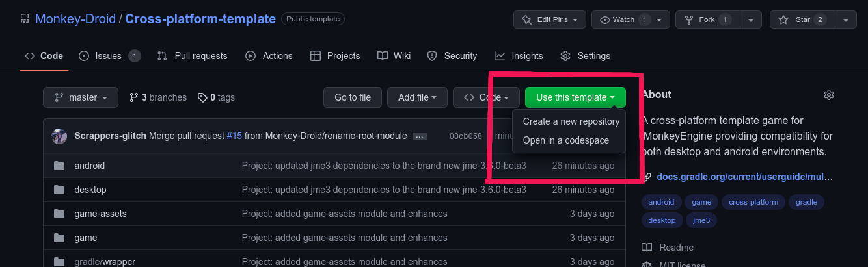
Task: Open the android folder
Action: (x=89, y=166)
